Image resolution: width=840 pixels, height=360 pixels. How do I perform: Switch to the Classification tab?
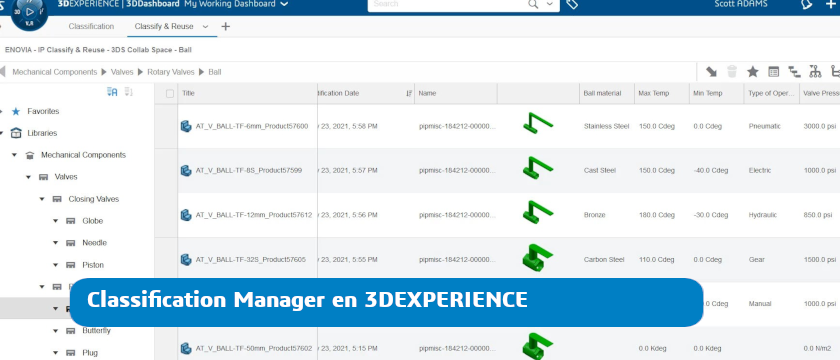91,26
